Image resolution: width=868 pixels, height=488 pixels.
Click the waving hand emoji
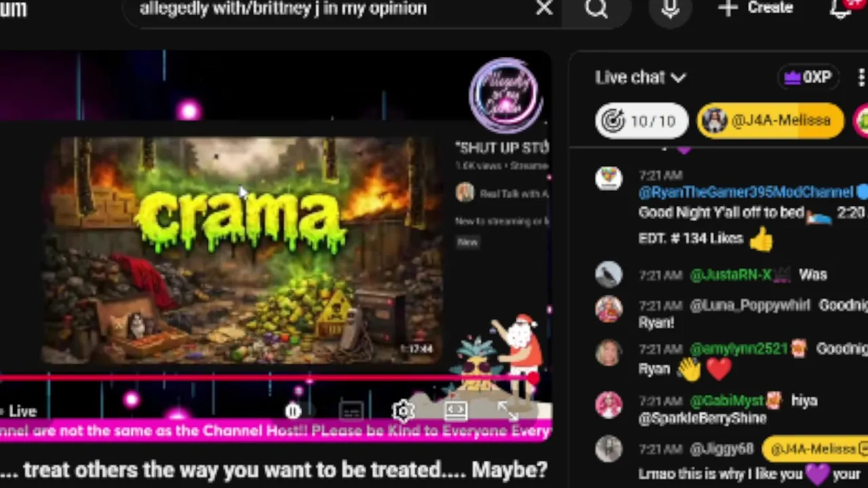[x=689, y=369]
